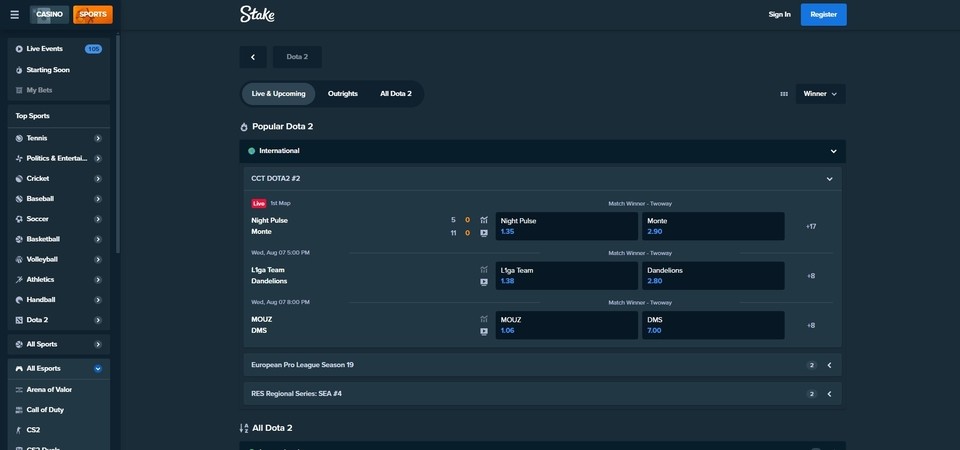Switch to the Casino section

50,15
